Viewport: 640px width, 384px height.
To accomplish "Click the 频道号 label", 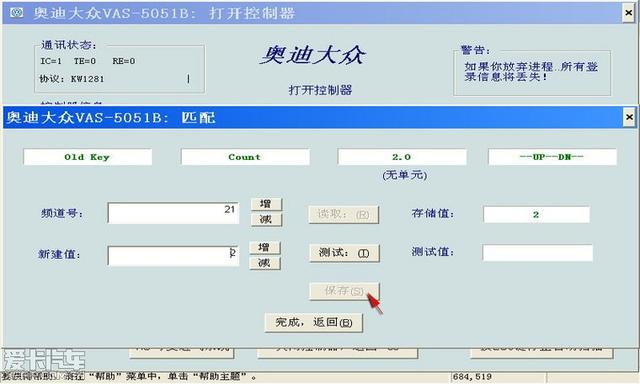I will coord(62,213).
